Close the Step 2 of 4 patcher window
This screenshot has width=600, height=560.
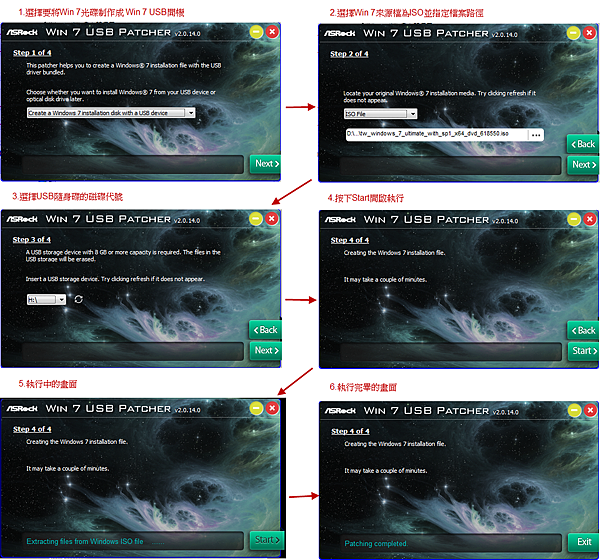(589, 33)
